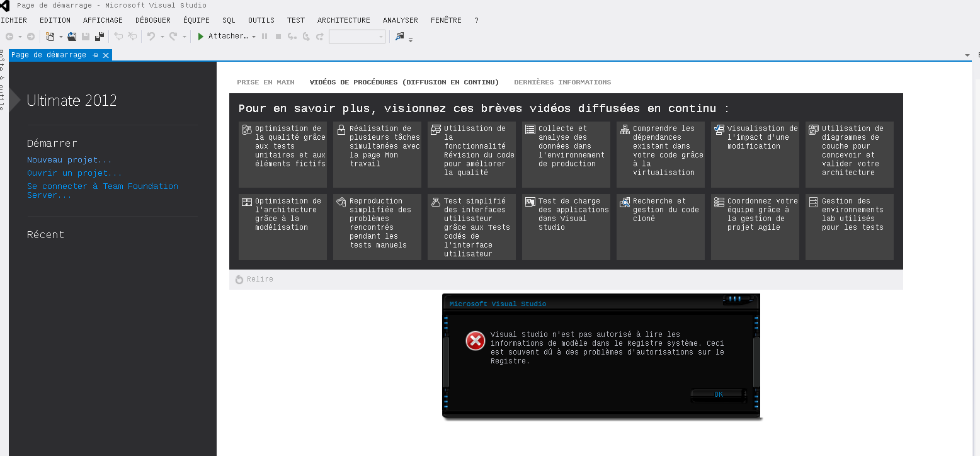Open the FENÊTRE menu

point(447,20)
